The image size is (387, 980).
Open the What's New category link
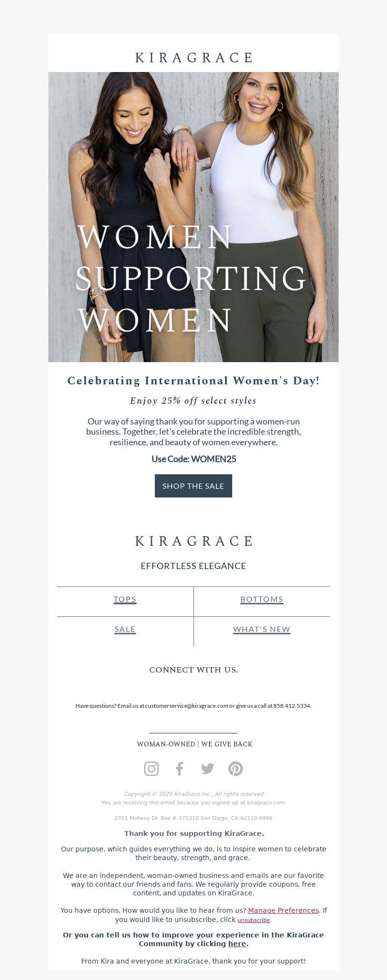click(262, 629)
